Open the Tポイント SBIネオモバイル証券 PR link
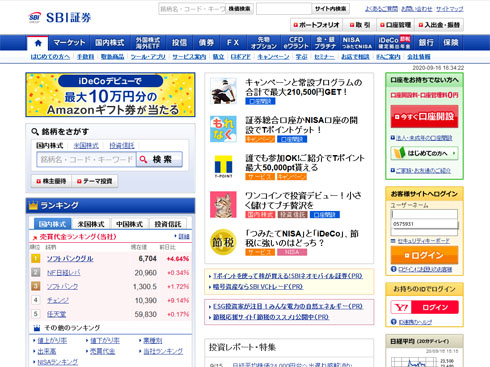Image resolution: width=490 pixels, height=367 pixels. tap(288, 276)
